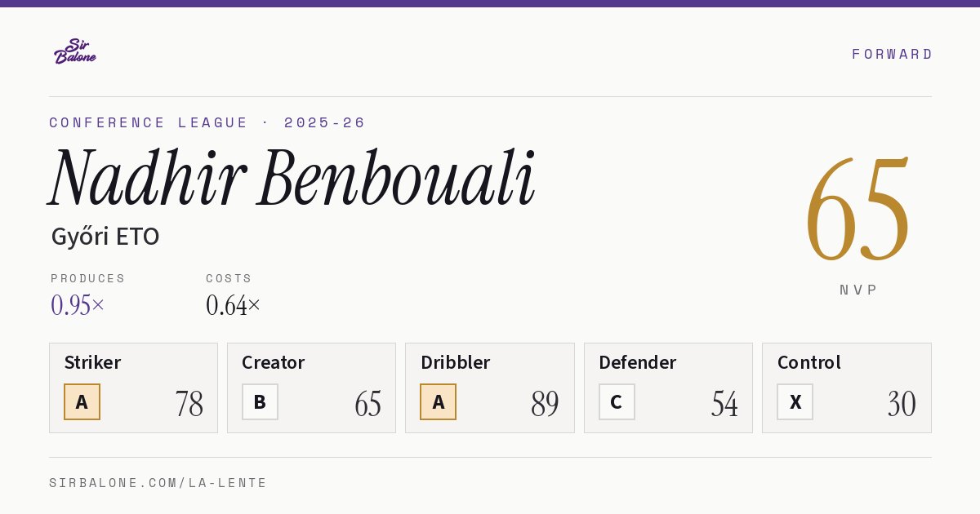Click the Sir Balone logo
The image size is (980, 514).
click(x=75, y=51)
